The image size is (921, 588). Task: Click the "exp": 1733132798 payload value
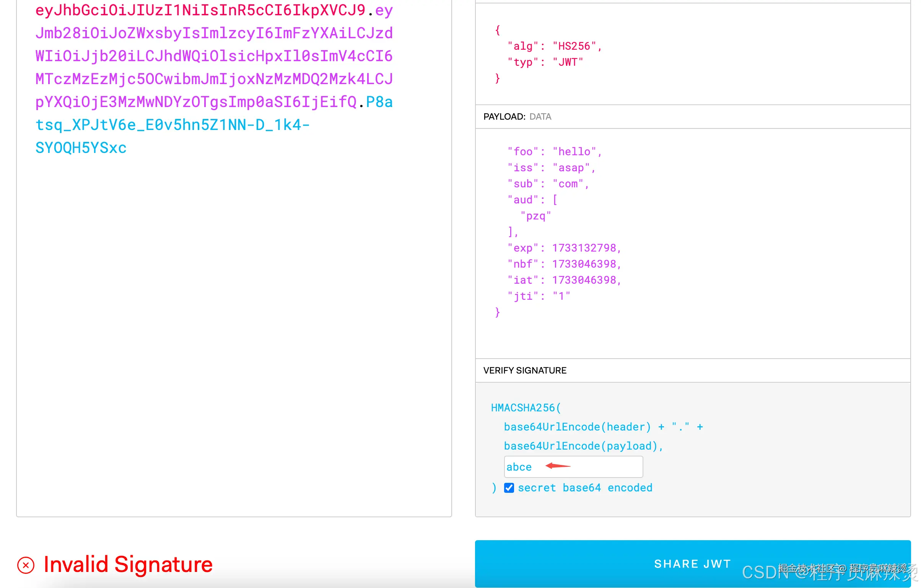[584, 248]
